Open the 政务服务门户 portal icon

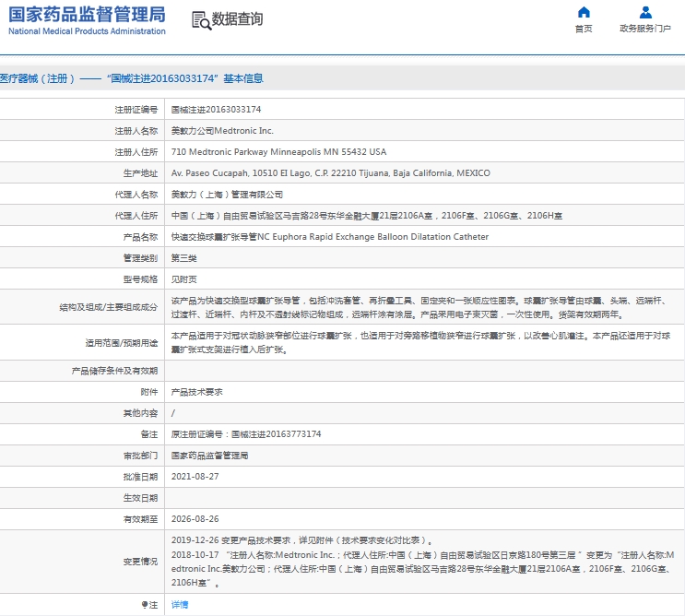click(x=645, y=12)
